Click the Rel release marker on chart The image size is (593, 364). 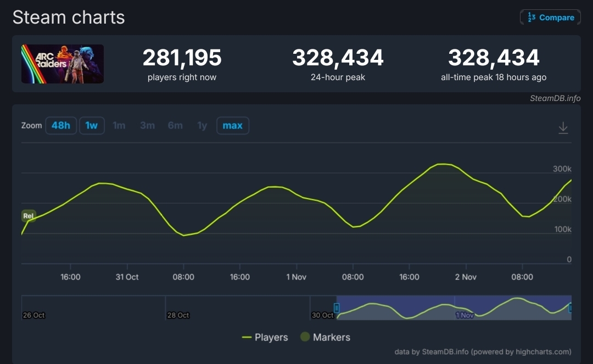click(x=29, y=216)
